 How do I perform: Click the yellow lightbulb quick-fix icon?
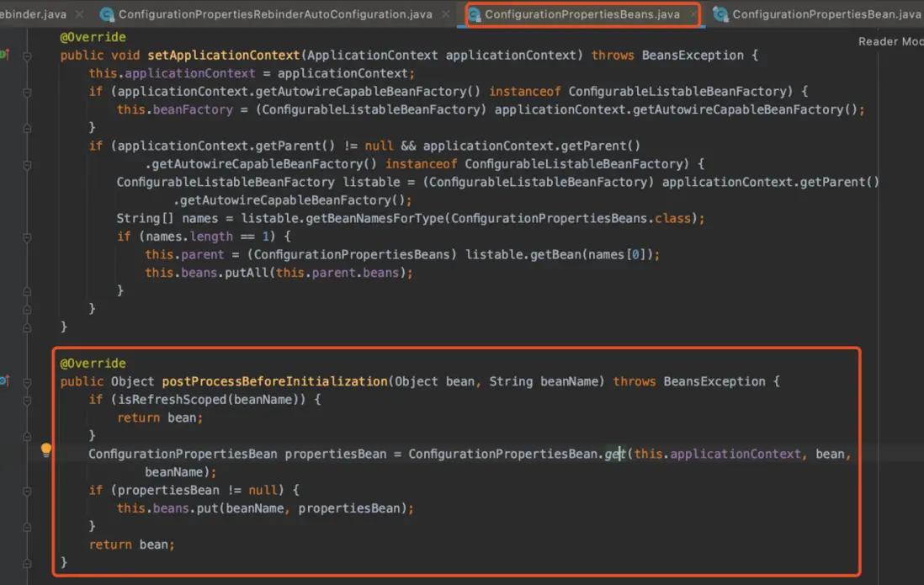46,450
